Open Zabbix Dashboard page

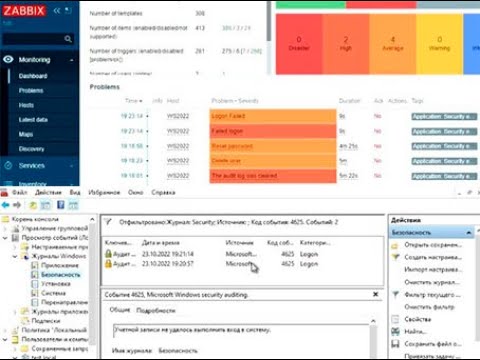coord(33,76)
